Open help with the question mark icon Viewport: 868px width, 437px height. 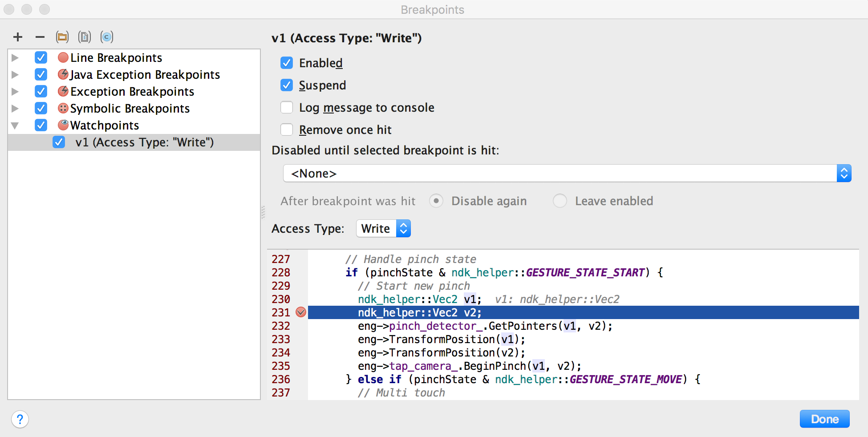(20, 419)
